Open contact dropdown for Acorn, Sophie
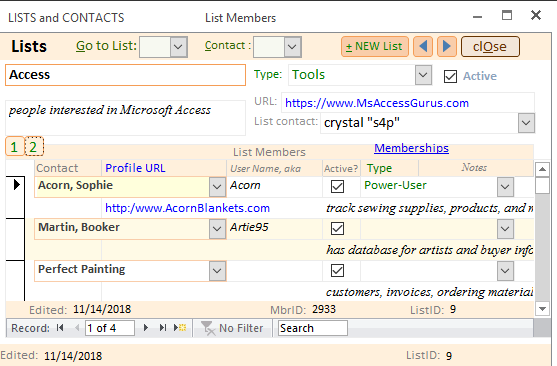557x366 pixels. click(217, 187)
